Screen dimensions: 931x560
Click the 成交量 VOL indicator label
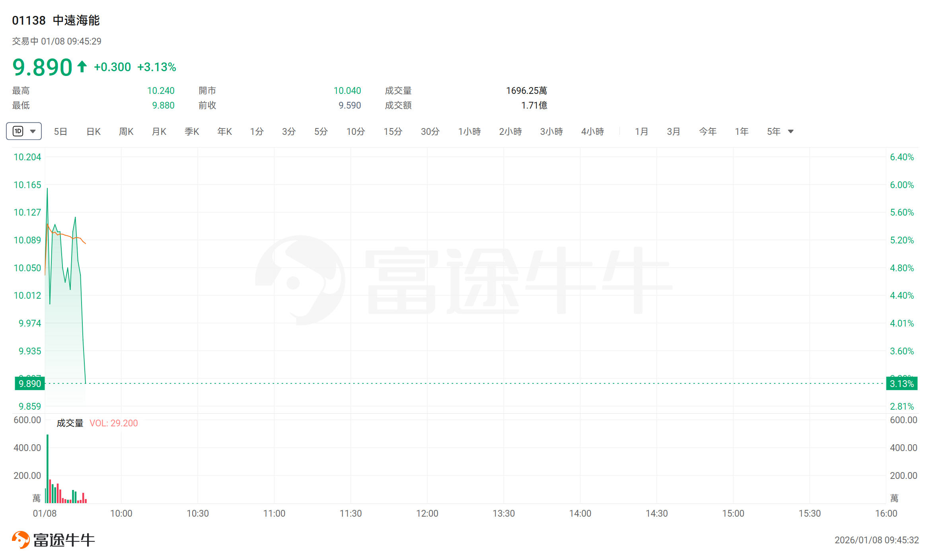70,423
